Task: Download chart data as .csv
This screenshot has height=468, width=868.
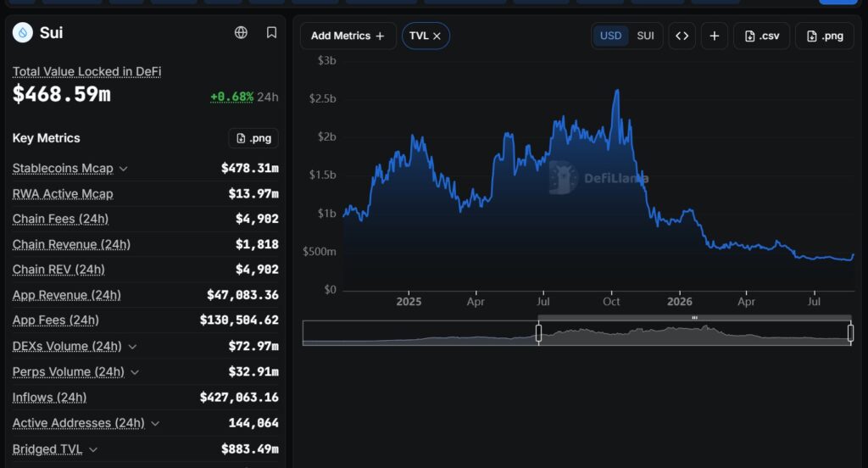Action: [x=762, y=36]
